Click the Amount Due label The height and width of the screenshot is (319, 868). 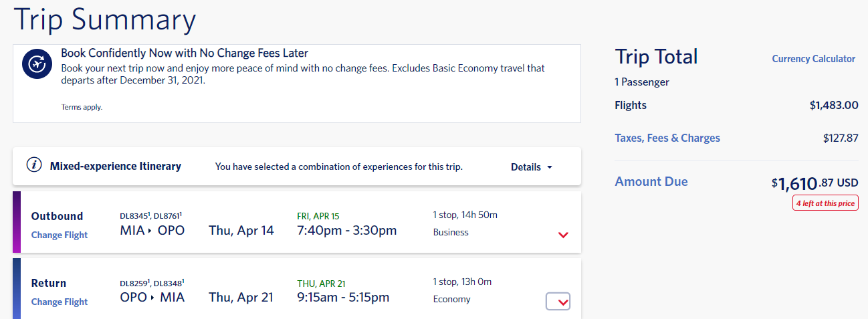point(651,181)
